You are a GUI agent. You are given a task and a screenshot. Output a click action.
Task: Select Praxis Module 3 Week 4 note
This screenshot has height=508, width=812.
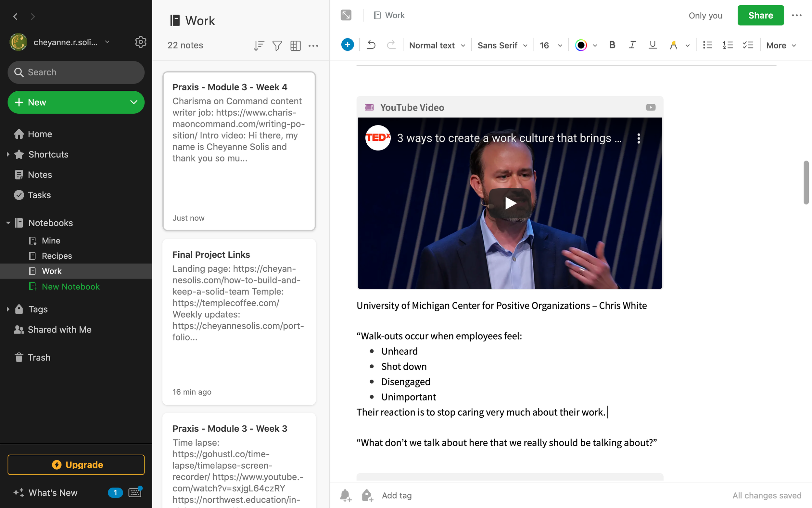pyautogui.click(x=239, y=151)
